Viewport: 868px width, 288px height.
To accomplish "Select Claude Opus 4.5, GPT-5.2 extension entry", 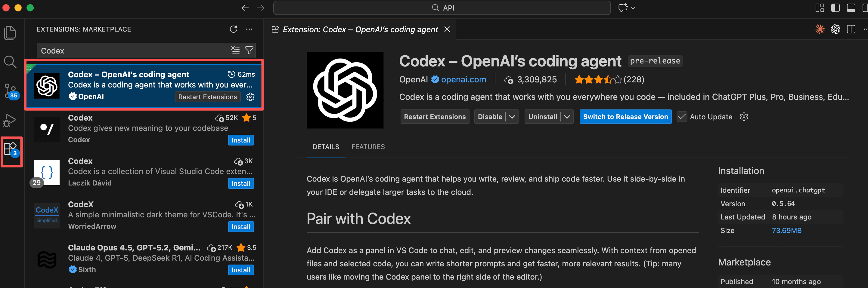I will point(144,259).
